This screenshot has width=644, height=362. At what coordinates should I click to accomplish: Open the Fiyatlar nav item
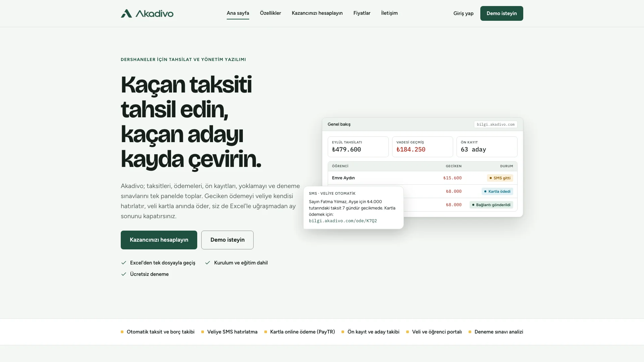pos(362,13)
